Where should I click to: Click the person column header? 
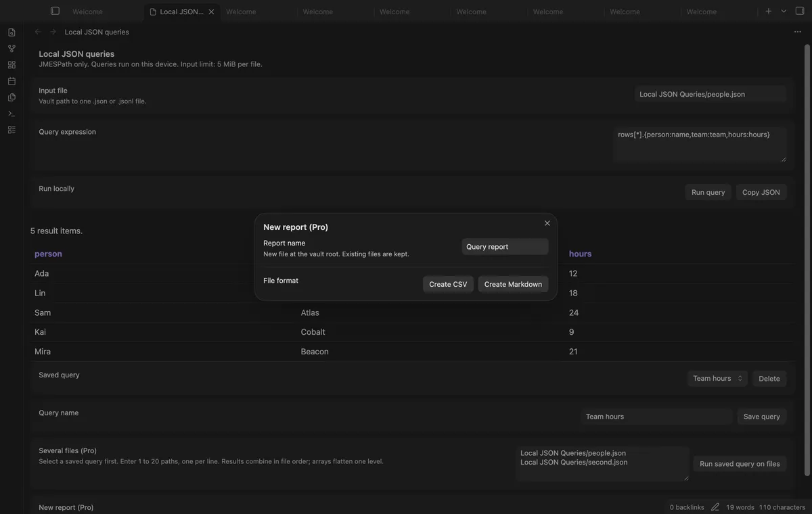(48, 254)
